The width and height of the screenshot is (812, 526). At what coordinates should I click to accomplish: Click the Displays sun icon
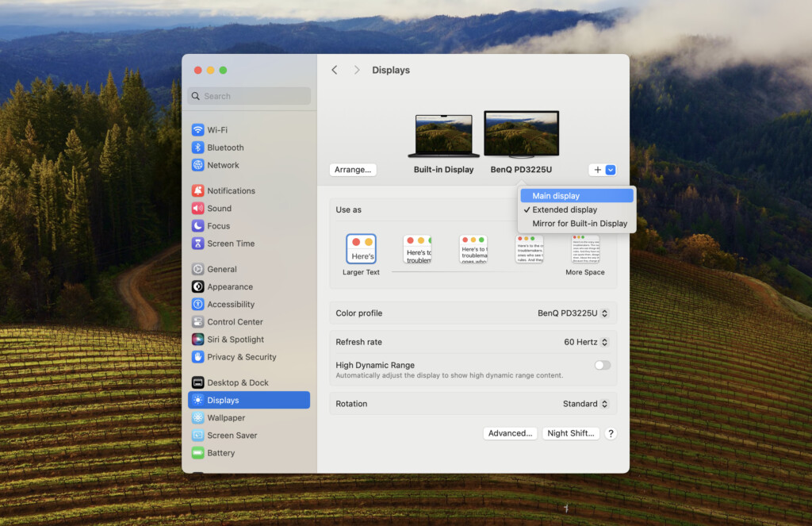tap(197, 400)
